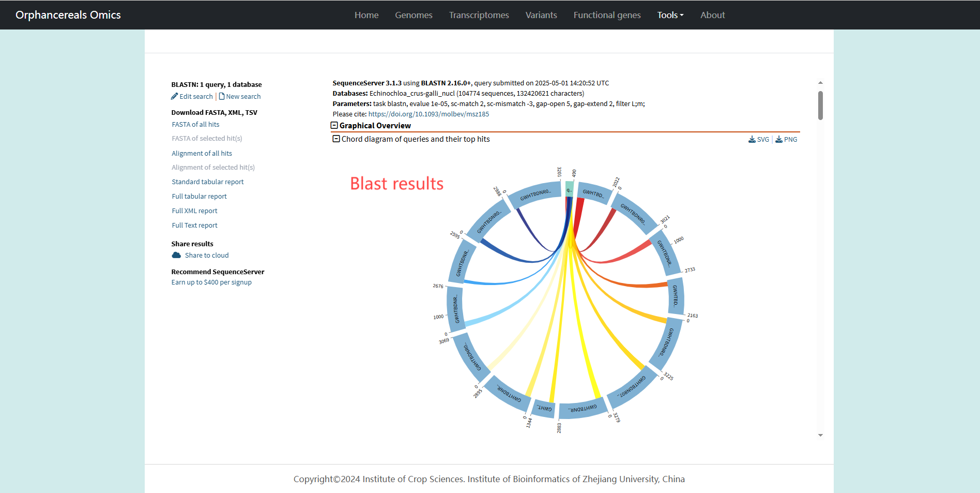This screenshot has height=493, width=980.
Task: Click the Edit search pencil icon
Action: click(175, 96)
